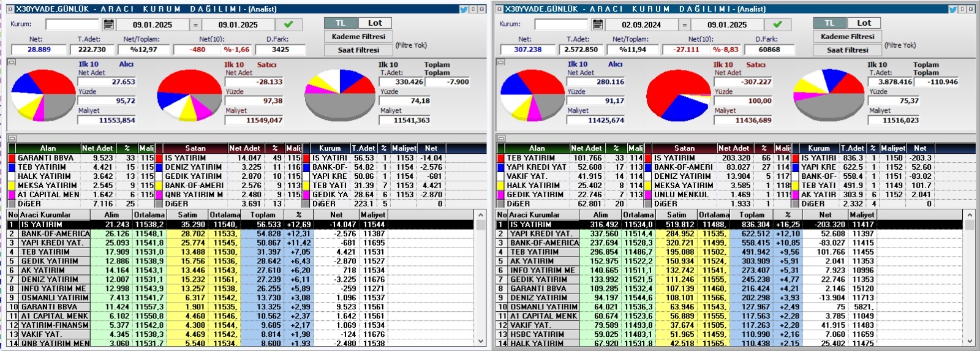Click start date 09.01.2025 field in left window

pos(153,25)
